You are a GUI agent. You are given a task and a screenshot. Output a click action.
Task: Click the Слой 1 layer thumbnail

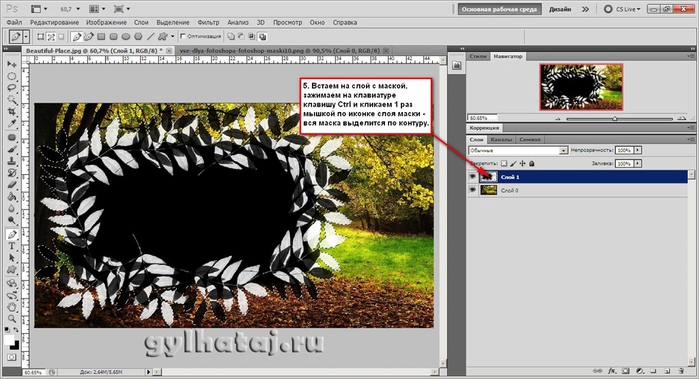[488, 177]
